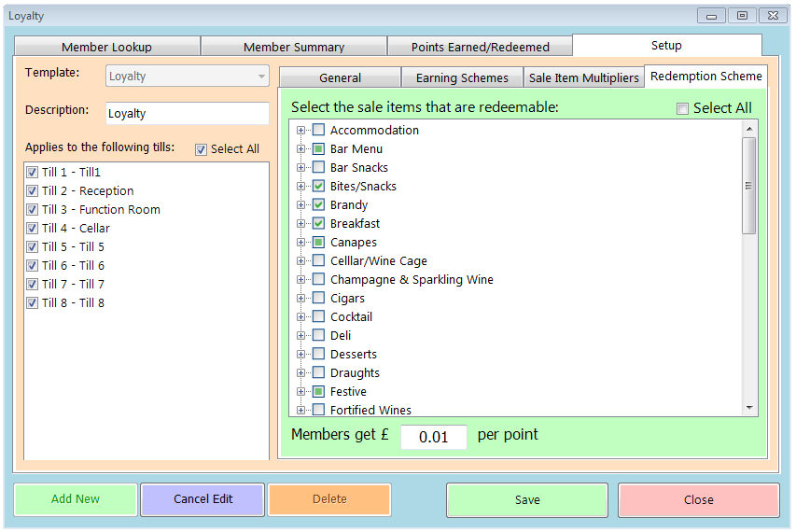Toggle Select All sale items checkbox

tap(683, 108)
